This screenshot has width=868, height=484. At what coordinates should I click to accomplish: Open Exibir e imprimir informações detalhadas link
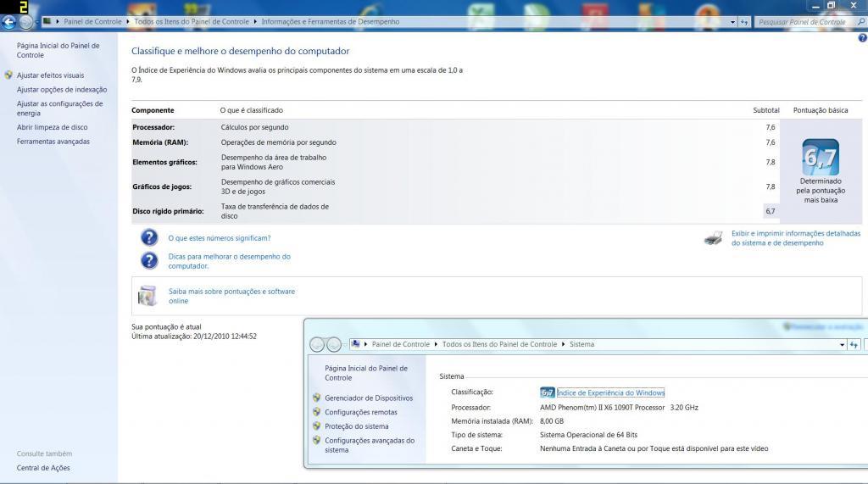pos(795,238)
